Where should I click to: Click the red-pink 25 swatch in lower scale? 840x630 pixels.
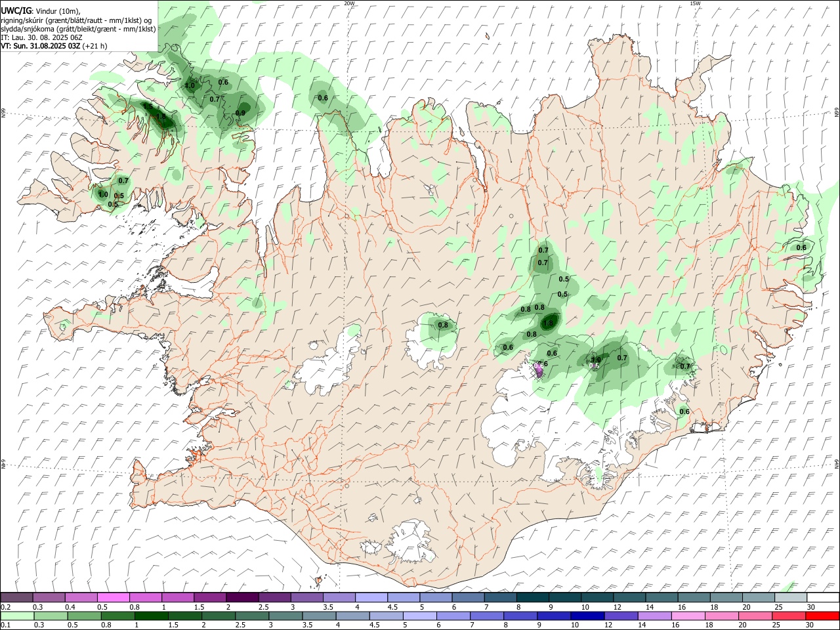coord(788,616)
